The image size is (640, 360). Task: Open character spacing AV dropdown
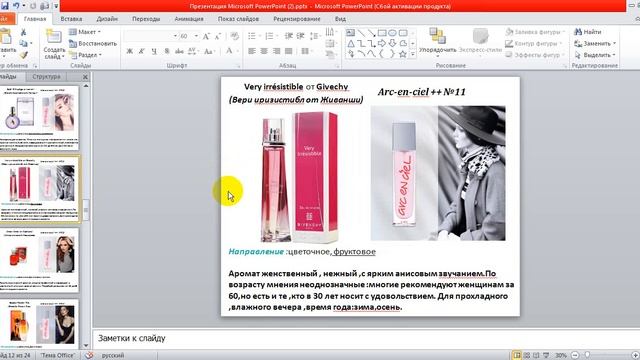[193, 51]
